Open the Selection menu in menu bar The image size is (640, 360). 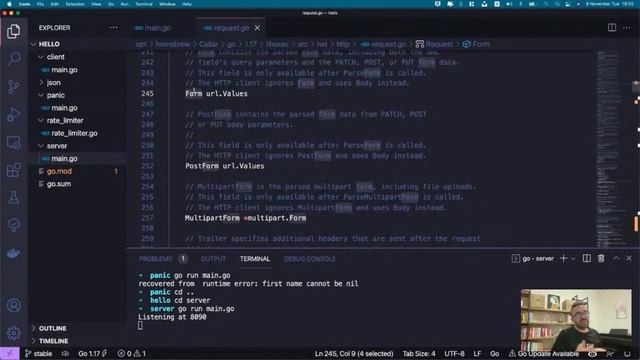pos(75,4)
